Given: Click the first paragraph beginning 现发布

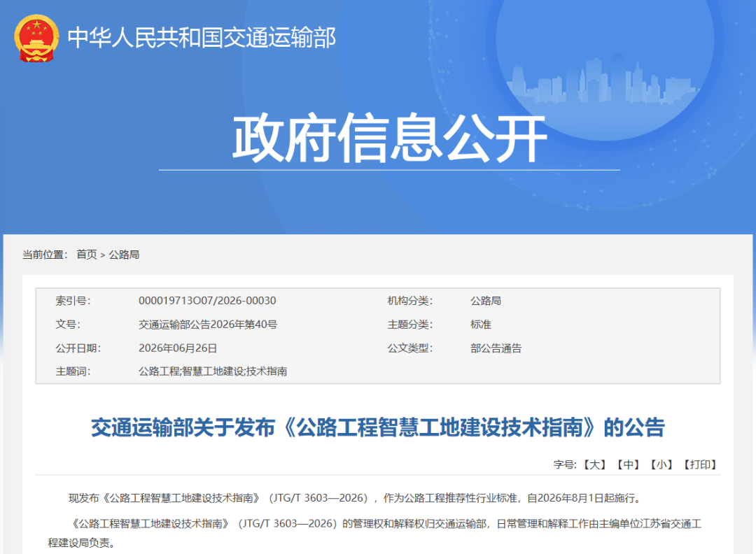Looking at the screenshot, I should (x=356, y=498).
